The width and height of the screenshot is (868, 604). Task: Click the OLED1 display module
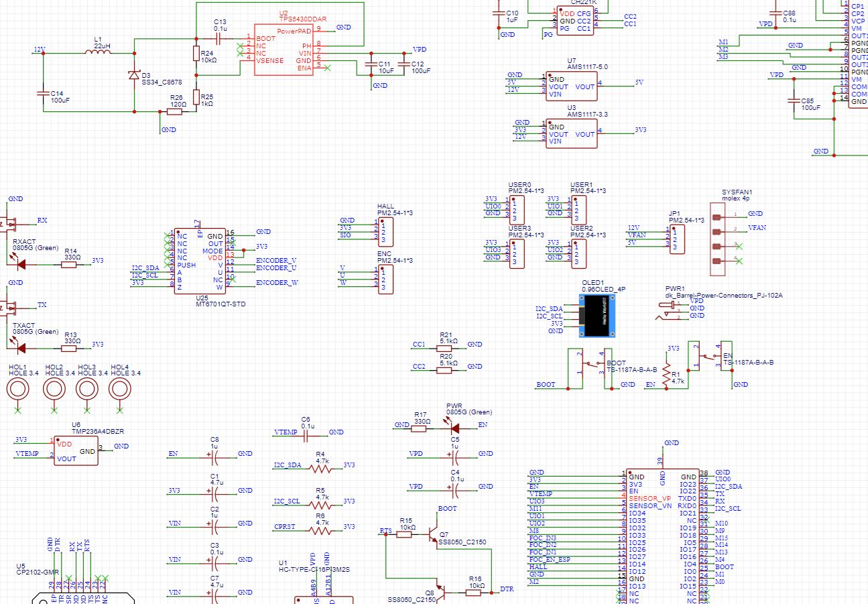click(599, 315)
